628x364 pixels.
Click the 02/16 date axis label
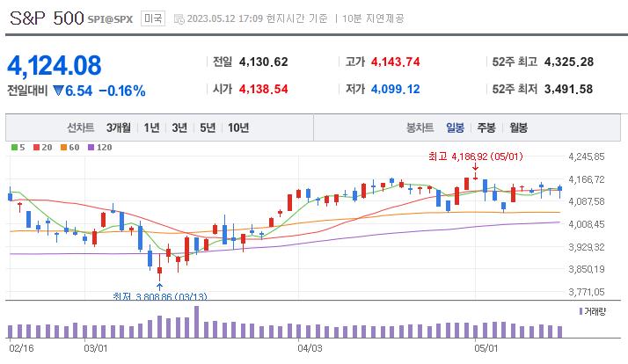coord(21,348)
